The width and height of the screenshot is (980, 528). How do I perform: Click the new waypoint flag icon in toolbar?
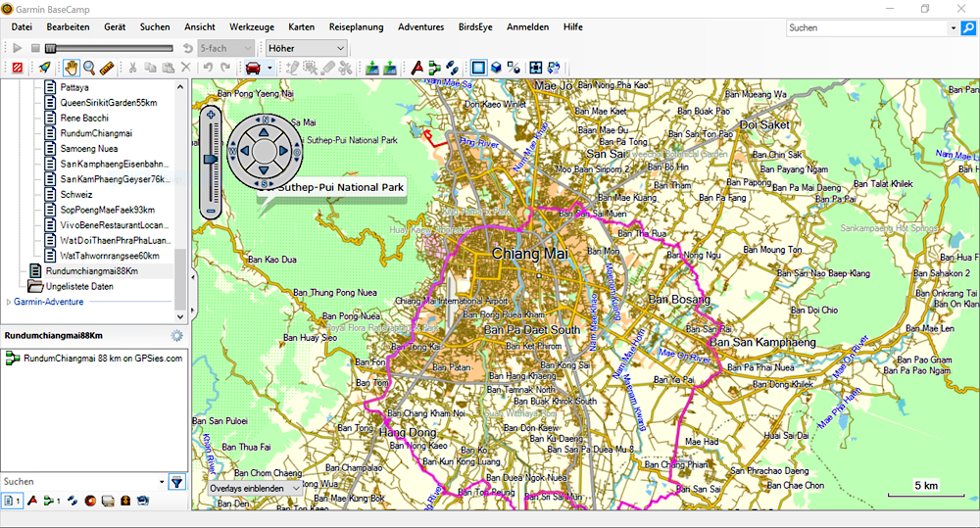[417, 68]
